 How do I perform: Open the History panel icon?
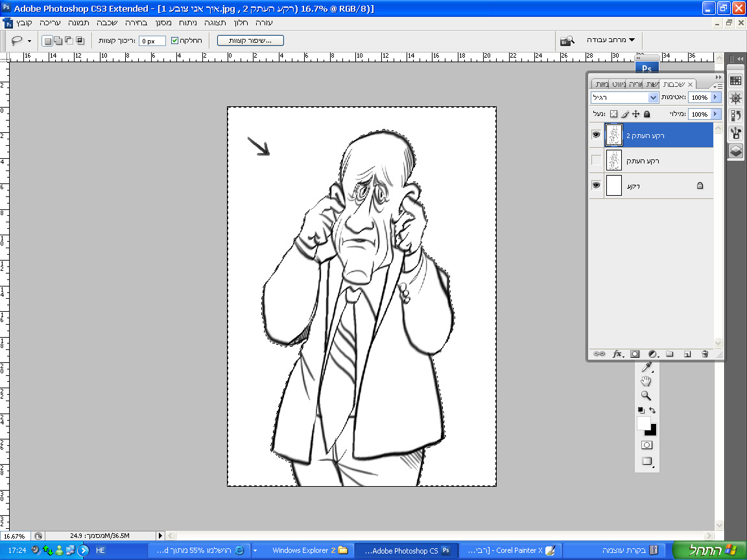[x=735, y=116]
